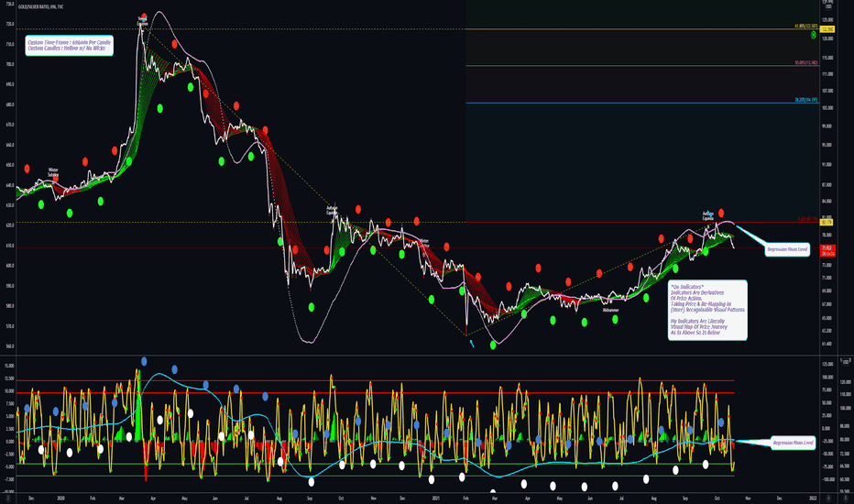Click the GOLD/SILVER RATIO symbol title
The width and height of the screenshot is (854, 504).
click(40, 6)
